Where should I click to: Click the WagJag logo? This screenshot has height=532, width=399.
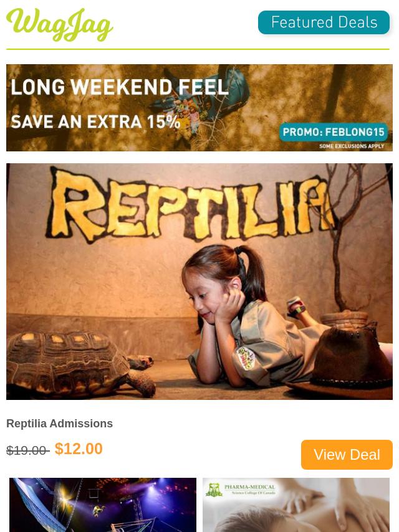(59, 24)
